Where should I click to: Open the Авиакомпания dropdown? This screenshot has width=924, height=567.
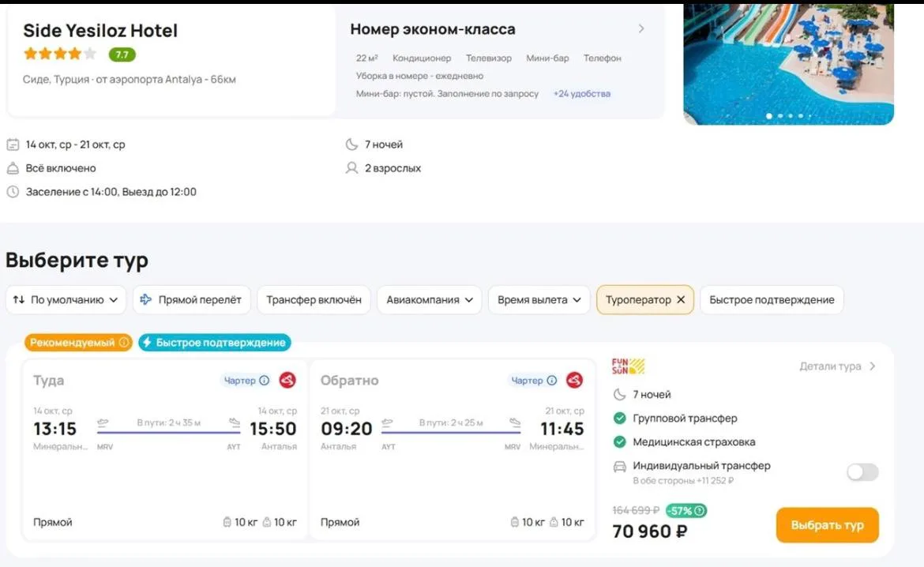coord(430,299)
